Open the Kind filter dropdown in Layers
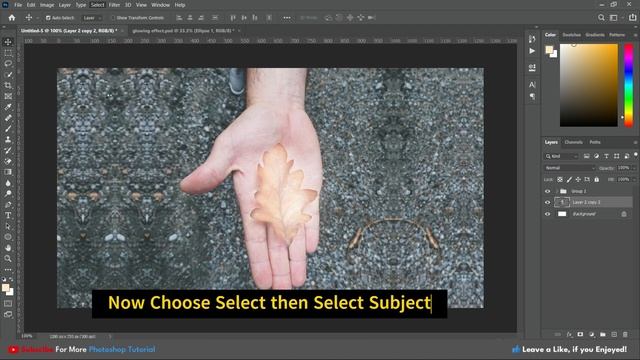640x360 pixels. point(562,156)
